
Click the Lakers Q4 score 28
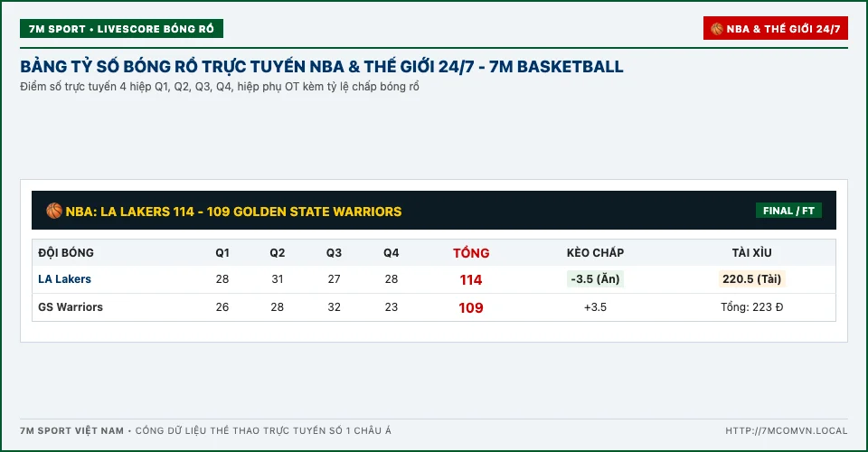[392, 279]
